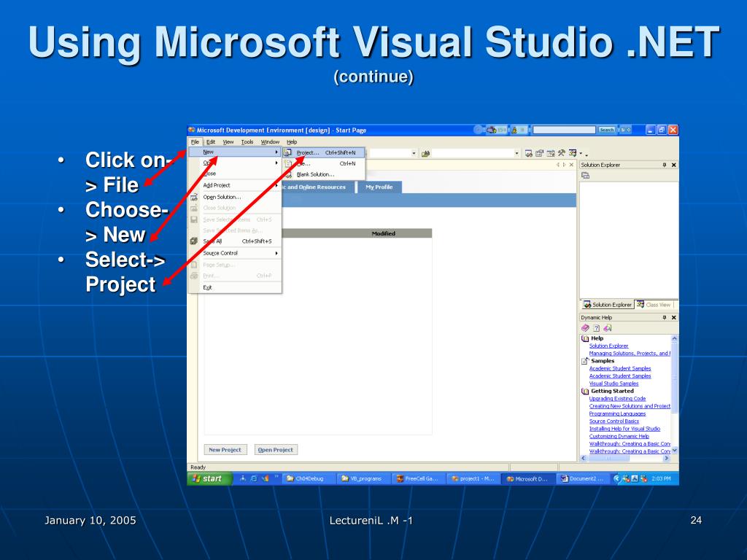
Task: Click the Solution Explorer panel's toolbar icon
Action: point(586,176)
